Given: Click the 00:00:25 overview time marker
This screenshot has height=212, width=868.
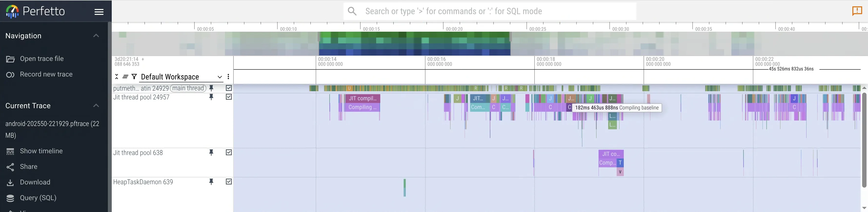Looking at the screenshot, I should click(x=537, y=29).
